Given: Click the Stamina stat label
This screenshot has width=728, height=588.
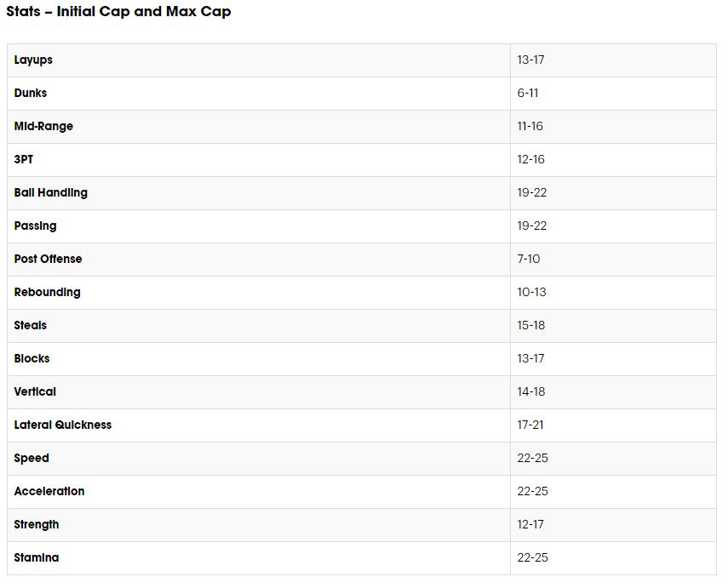Looking at the screenshot, I should pyautogui.click(x=37, y=558).
